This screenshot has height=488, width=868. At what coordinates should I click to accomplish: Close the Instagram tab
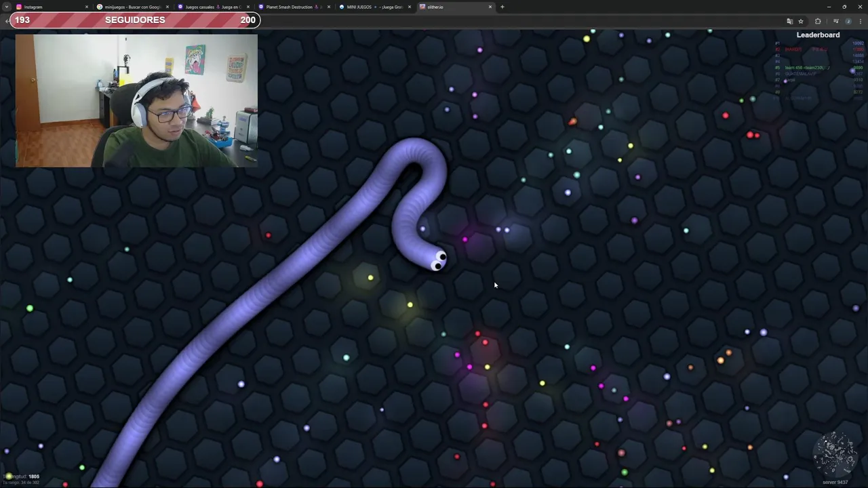(86, 7)
